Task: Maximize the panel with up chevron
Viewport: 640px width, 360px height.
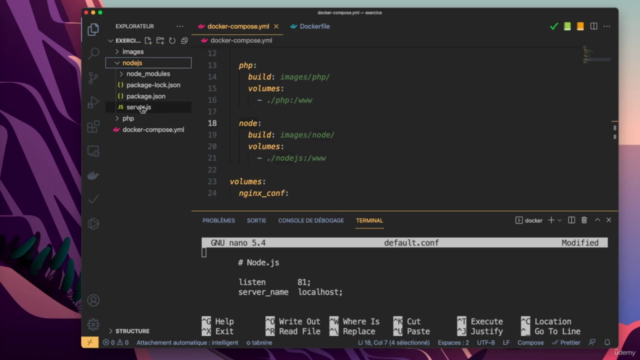Action: [598, 220]
